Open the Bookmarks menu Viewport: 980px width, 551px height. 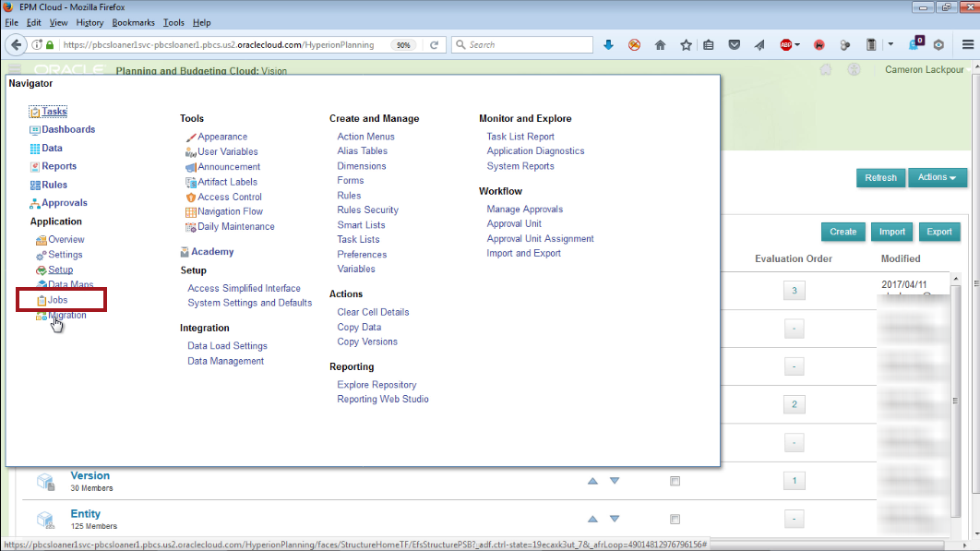click(133, 22)
